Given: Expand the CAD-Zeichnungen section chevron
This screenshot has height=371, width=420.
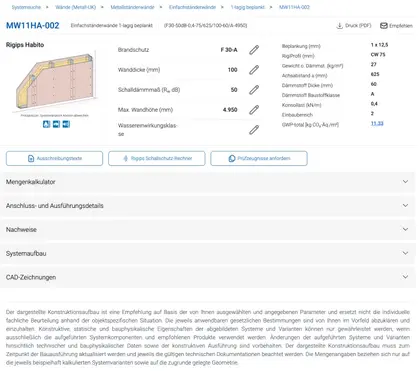Looking at the screenshot, I should (405, 277).
